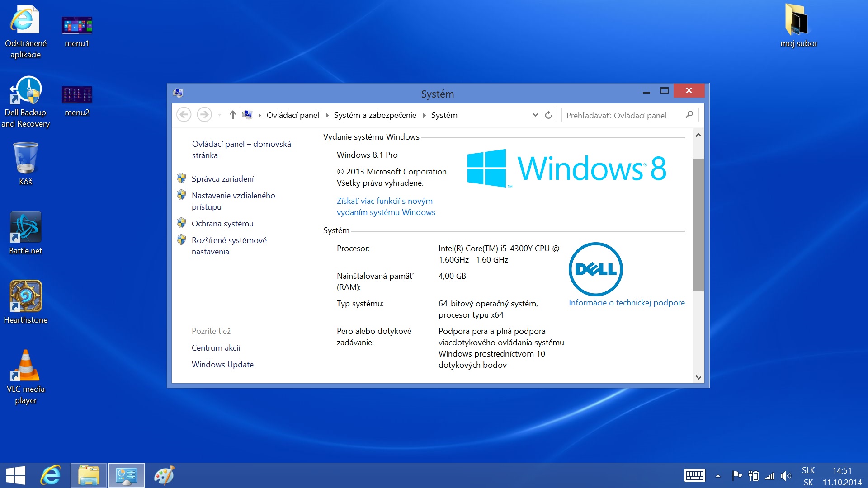The width and height of the screenshot is (868, 488).
Task: Select Battle.net desktop shortcut
Action: coord(25,233)
